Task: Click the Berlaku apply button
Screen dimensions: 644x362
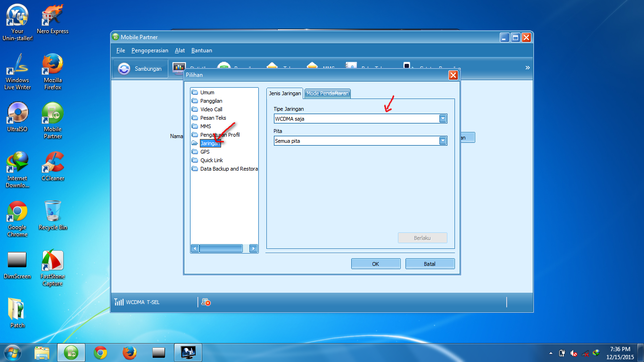Action: 422,238
